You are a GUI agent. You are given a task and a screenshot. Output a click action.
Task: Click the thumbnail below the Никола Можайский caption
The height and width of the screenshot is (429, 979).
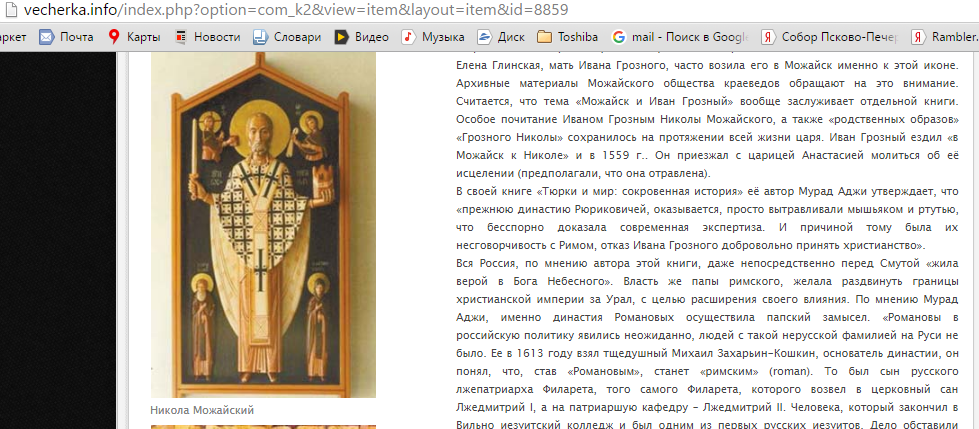point(263,427)
